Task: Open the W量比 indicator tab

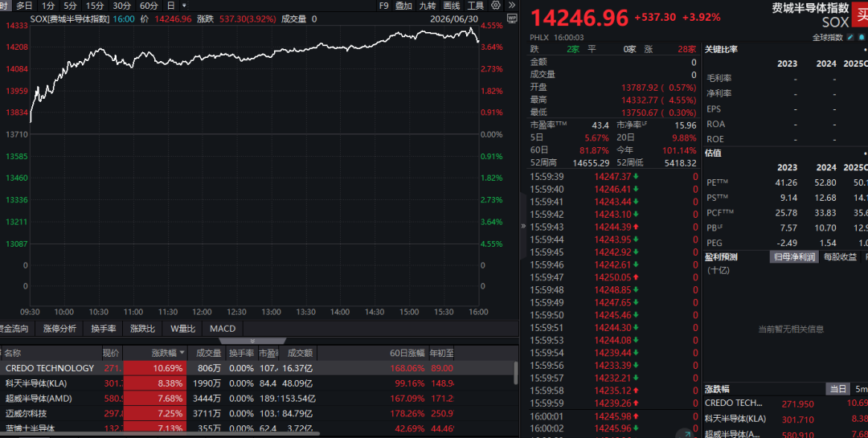Action: click(x=182, y=329)
